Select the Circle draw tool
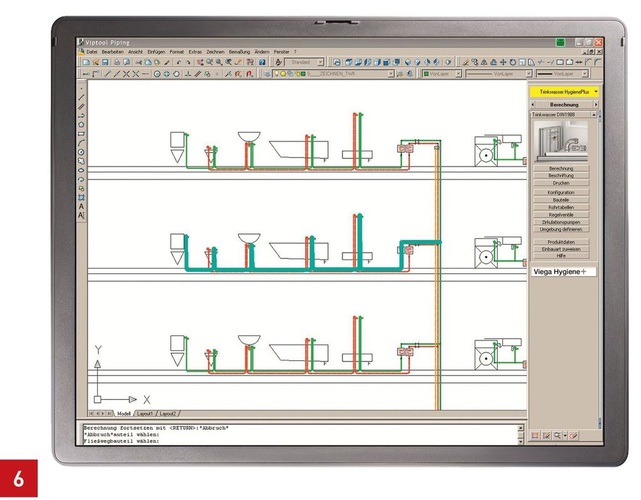Screen dimensions: 641x500 (x=81, y=152)
